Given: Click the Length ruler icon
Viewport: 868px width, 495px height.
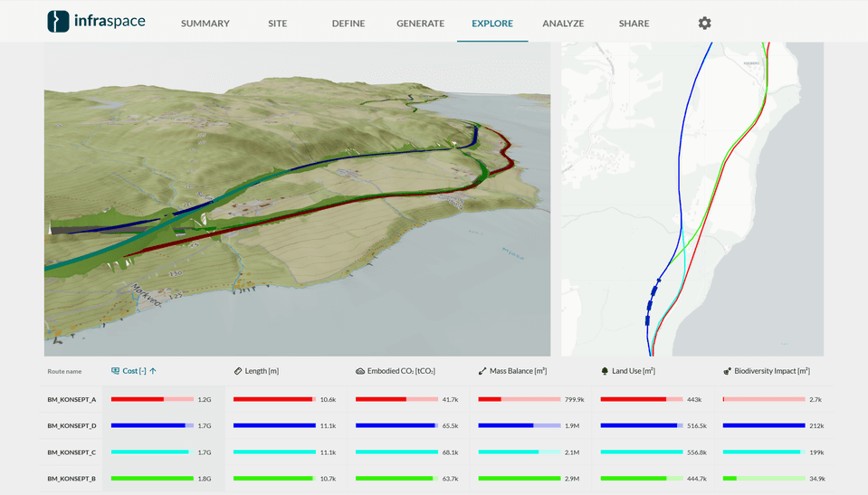Looking at the screenshot, I should point(238,371).
